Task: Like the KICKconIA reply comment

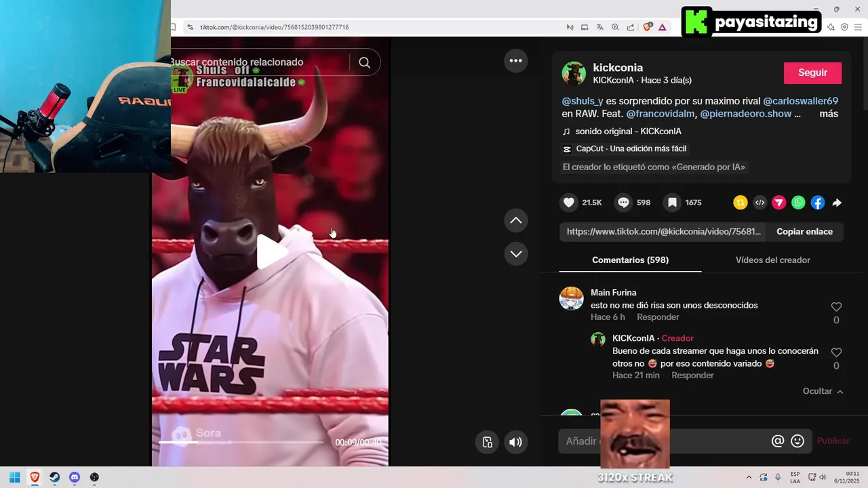Action: tap(836, 352)
